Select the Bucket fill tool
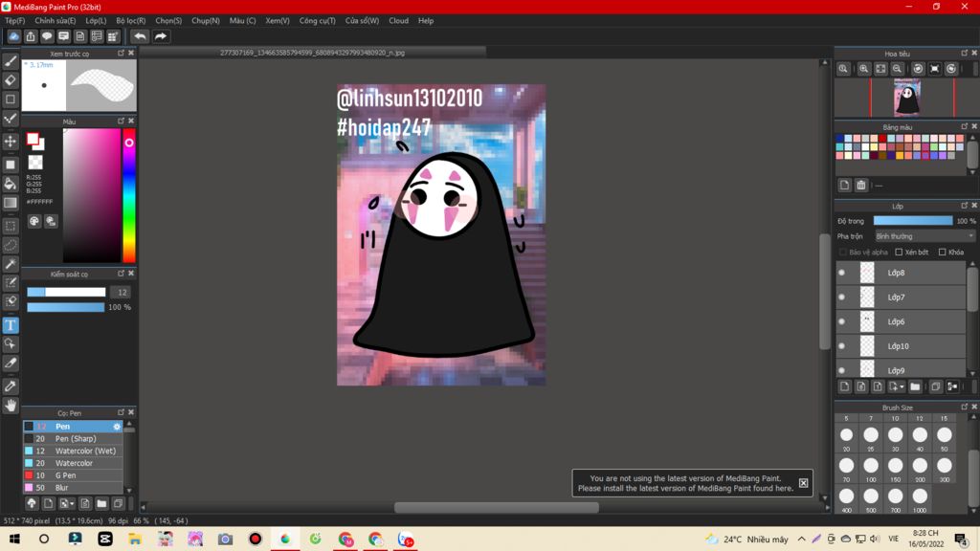This screenshot has width=980, height=551. (11, 184)
